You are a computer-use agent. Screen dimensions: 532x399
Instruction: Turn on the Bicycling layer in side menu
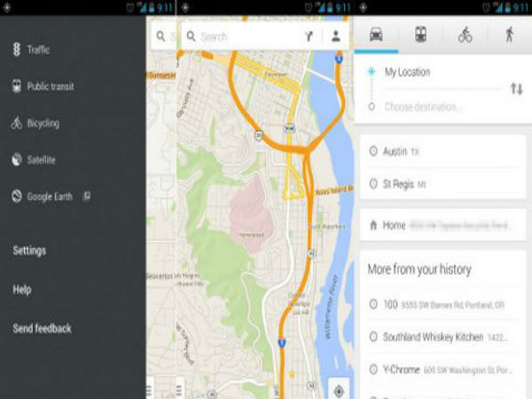click(x=43, y=123)
